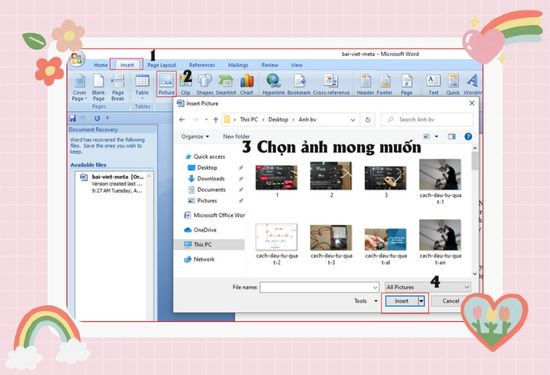
Task: Open the All Pictures file type dropdown
Action: 427,287
